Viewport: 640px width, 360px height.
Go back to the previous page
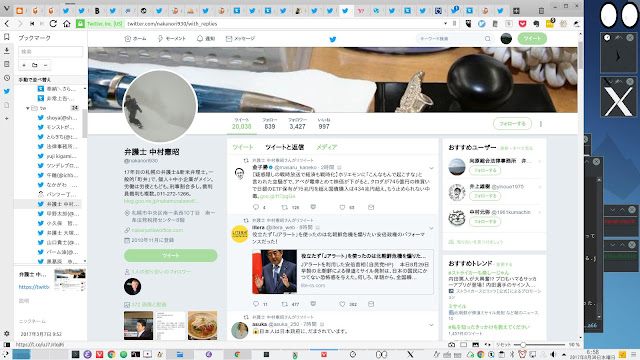coord(7,24)
